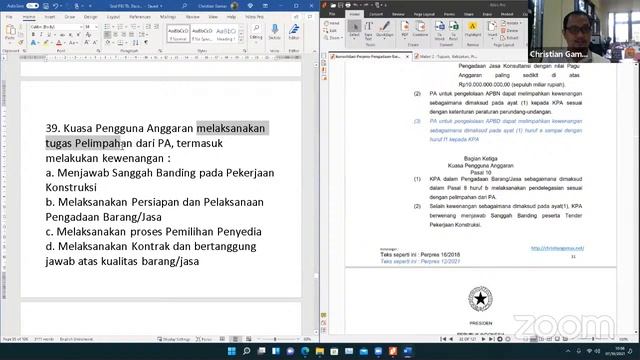The width and height of the screenshot is (640, 360).
Task: Open the Editing dropdown in Word
Action: click(256, 32)
